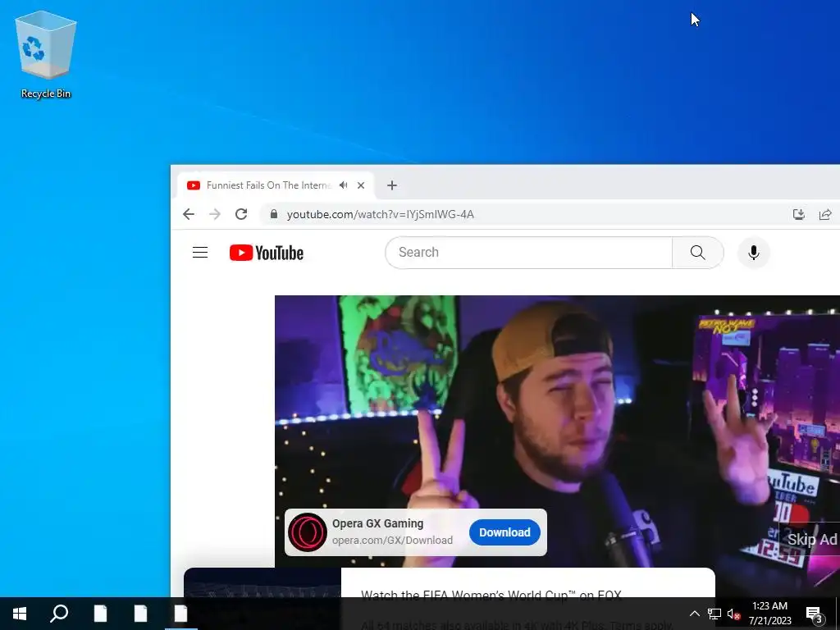Viewport: 840px width, 630px height.
Task: Select the address bar URL youtube.com/watch
Action: 381,214
